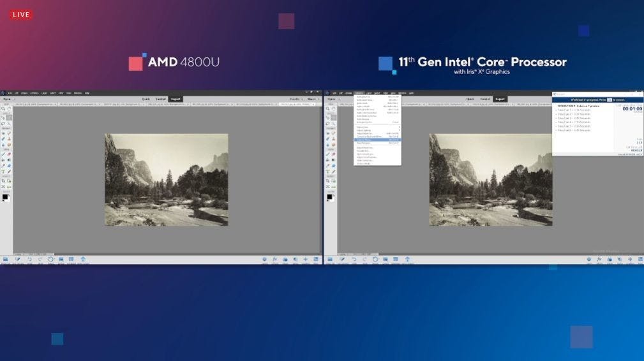
Task: Open the Home Screen icon in the AMD window
Action: tap(83, 259)
